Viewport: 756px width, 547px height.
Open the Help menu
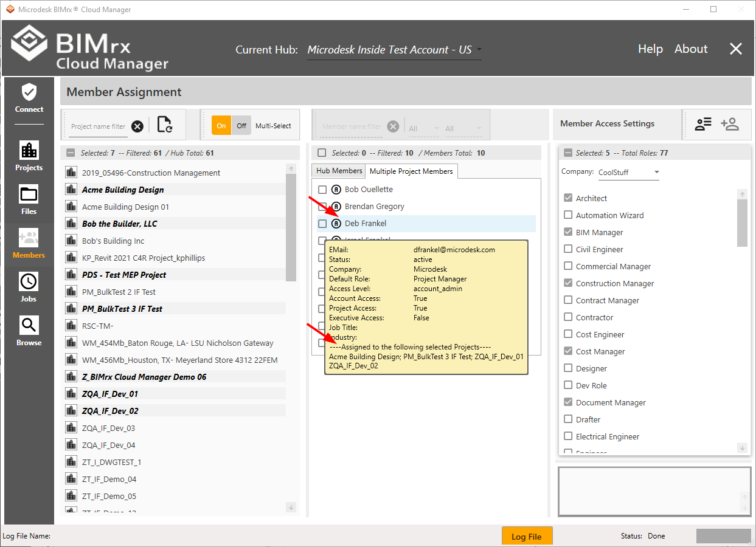point(650,49)
